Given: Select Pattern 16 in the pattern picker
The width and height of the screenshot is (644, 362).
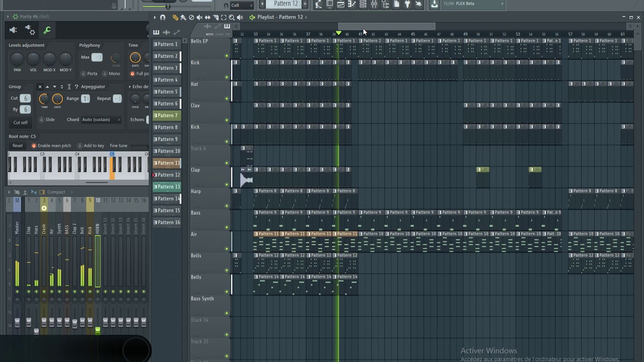Looking at the screenshot, I should tap(167, 222).
